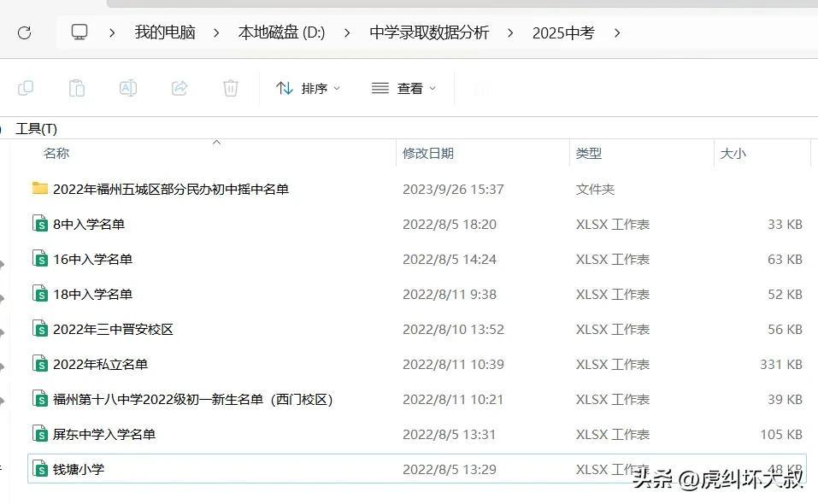The height and width of the screenshot is (504, 818).
Task: Click the delete trash icon
Action: (231, 88)
